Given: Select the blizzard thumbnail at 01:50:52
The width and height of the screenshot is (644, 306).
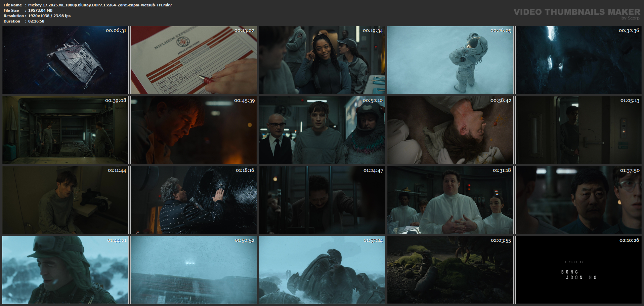Looking at the screenshot, I should [x=194, y=270].
